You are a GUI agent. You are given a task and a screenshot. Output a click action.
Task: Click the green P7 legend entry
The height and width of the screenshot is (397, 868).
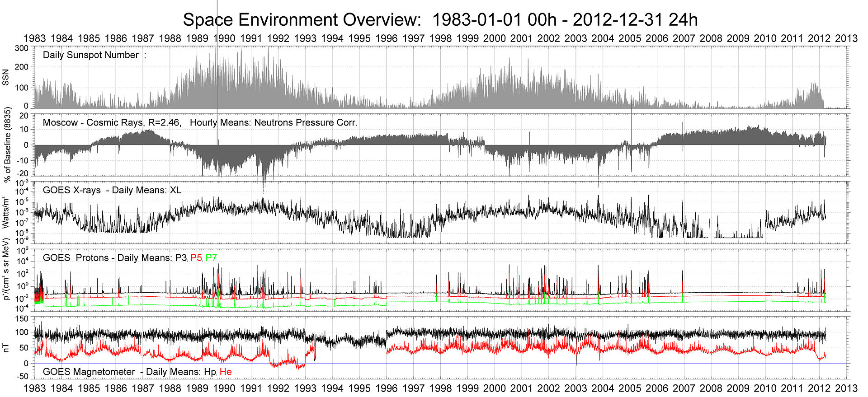click(x=211, y=258)
